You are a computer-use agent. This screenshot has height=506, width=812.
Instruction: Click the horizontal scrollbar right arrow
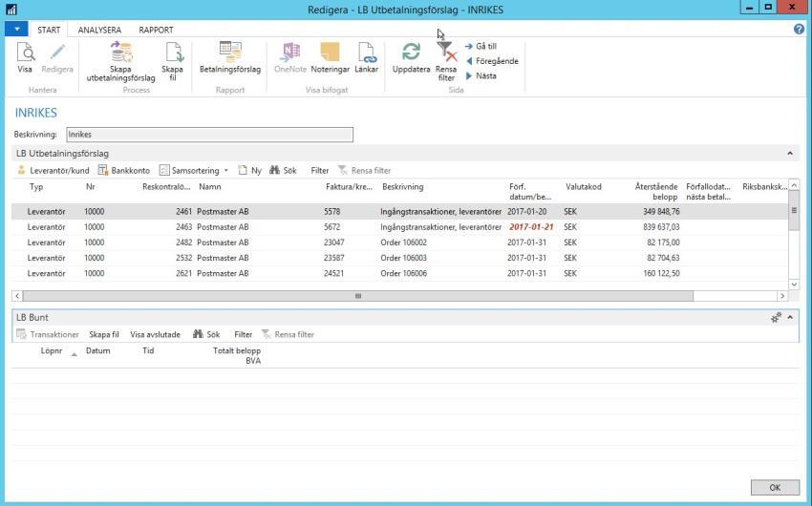(782, 296)
